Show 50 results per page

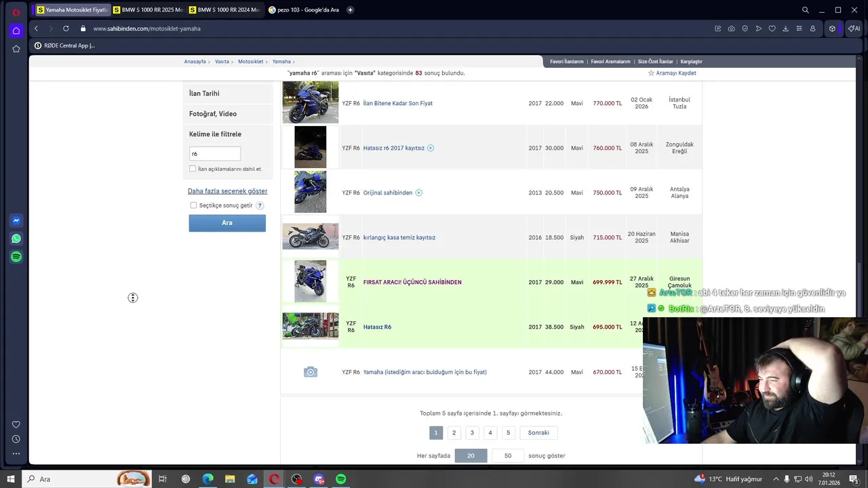(x=508, y=455)
